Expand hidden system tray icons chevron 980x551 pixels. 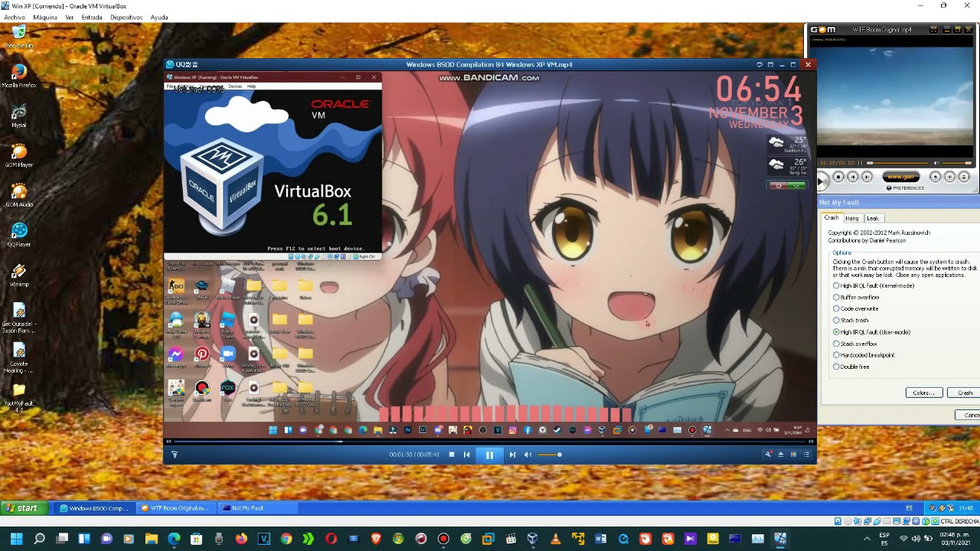(x=867, y=539)
